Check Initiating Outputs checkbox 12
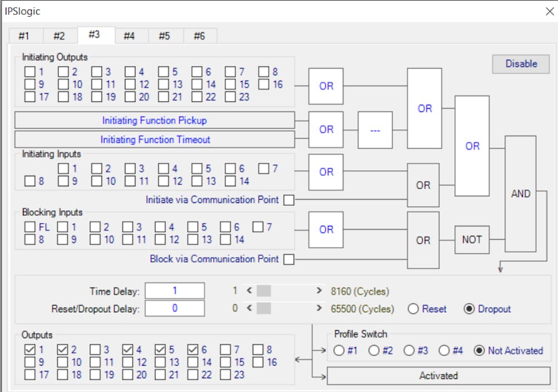Viewport: 558px width, 392px height. point(130,84)
